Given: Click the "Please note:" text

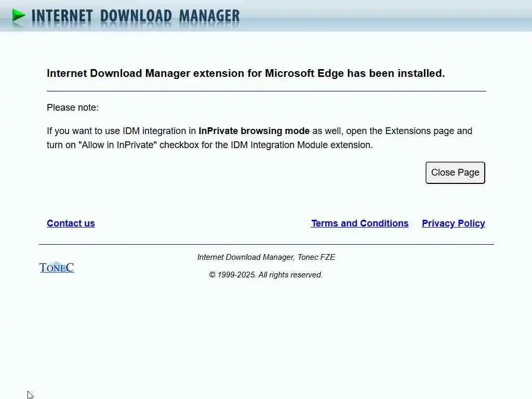Looking at the screenshot, I should (73, 108).
